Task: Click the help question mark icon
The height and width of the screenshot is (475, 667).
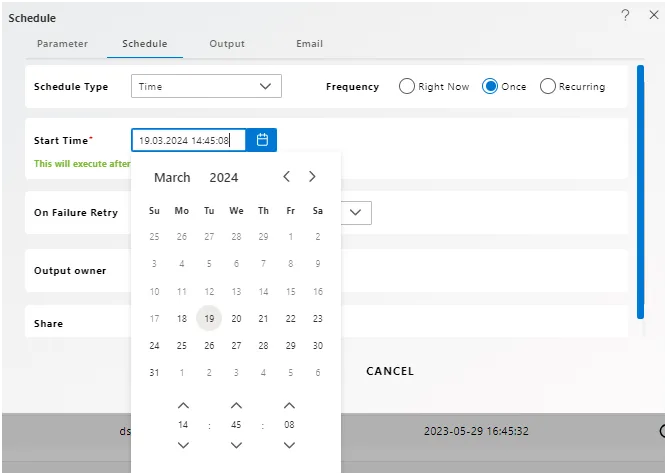Action: [625, 15]
